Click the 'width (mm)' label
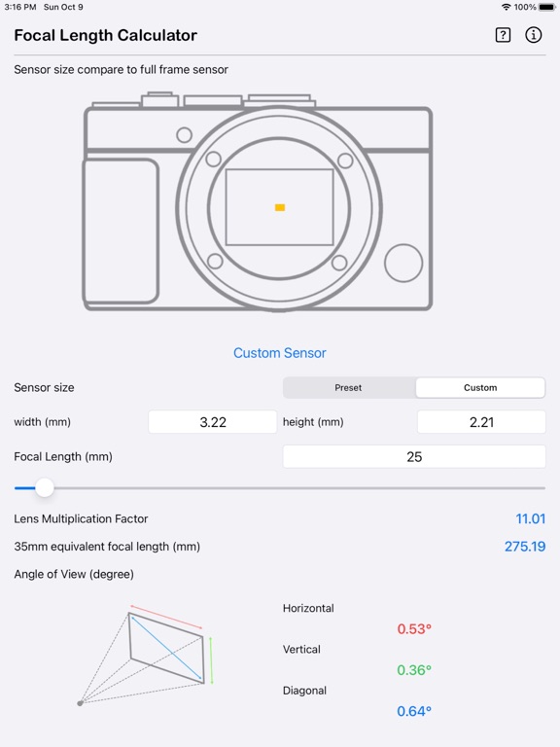This screenshot has height=747, width=560. click(x=43, y=422)
